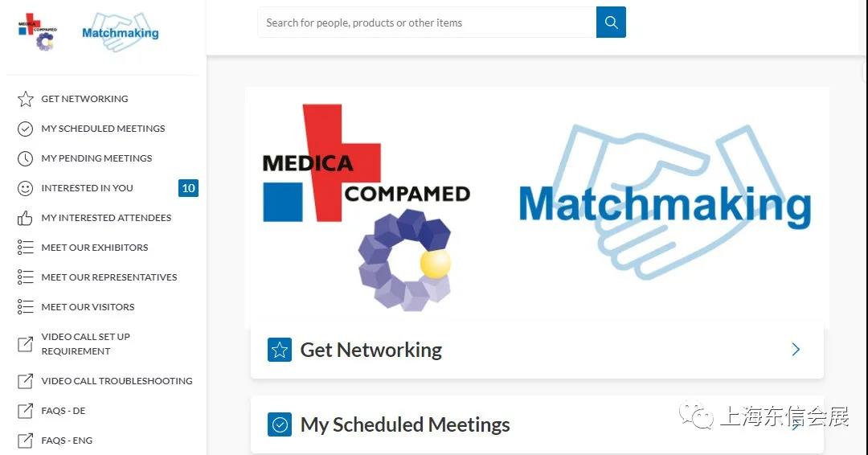Click the blue check icon on My Scheduled Meetings card
This screenshot has height=455, width=868.
tap(280, 424)
